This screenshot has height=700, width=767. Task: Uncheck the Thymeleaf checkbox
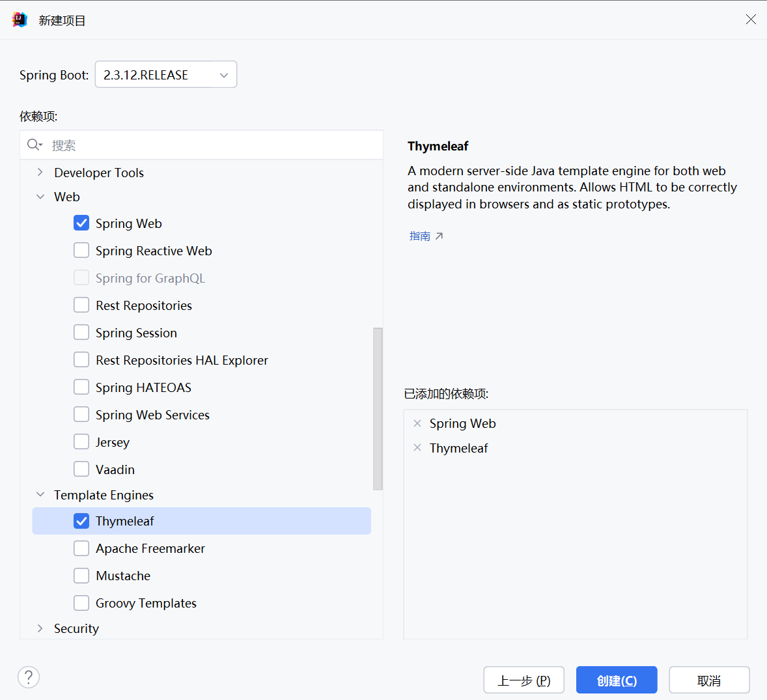81,521
